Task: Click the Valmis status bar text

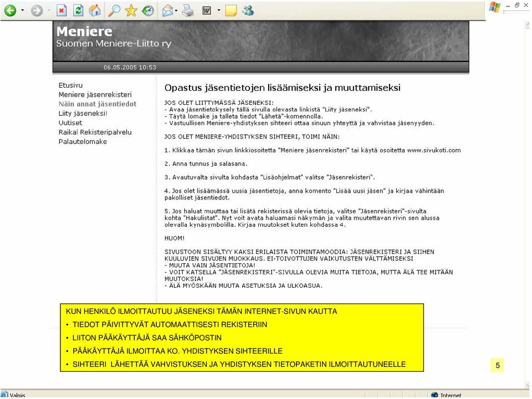Action: pos(17,395)
